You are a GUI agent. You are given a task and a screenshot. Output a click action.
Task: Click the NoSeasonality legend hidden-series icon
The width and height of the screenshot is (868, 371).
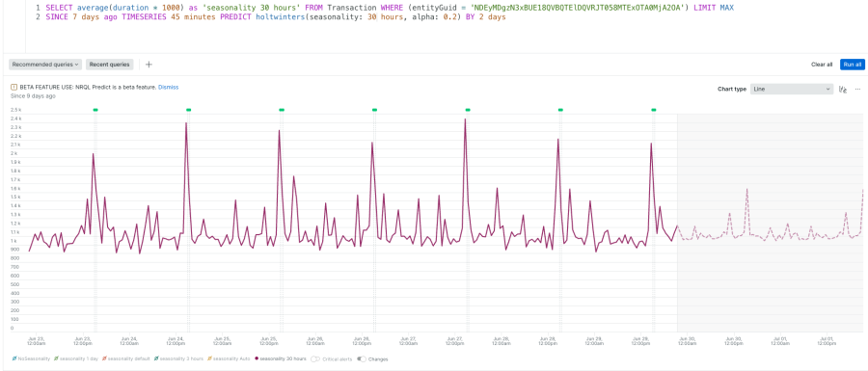tap(14, 358)
